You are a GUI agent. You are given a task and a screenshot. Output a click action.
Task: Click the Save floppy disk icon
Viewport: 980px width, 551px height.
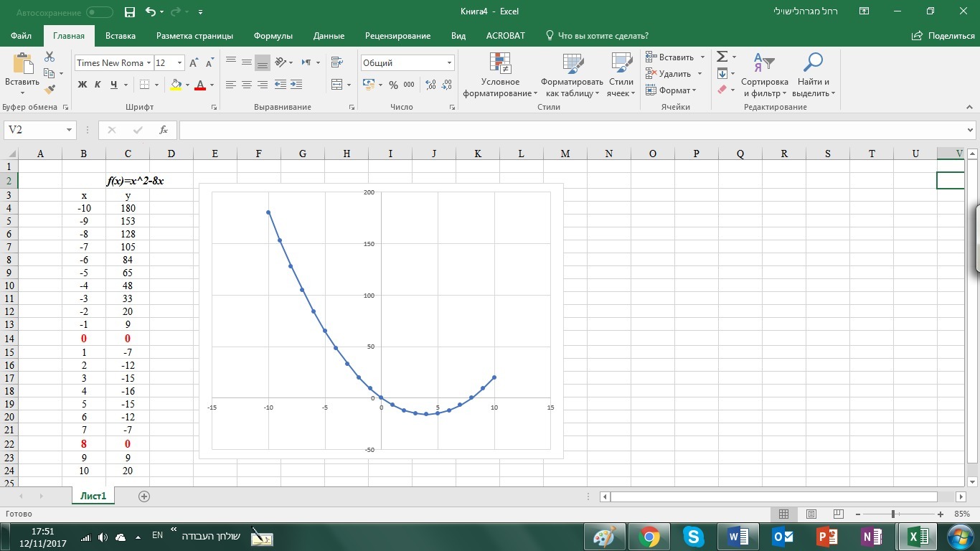click(x=130, y=12)
